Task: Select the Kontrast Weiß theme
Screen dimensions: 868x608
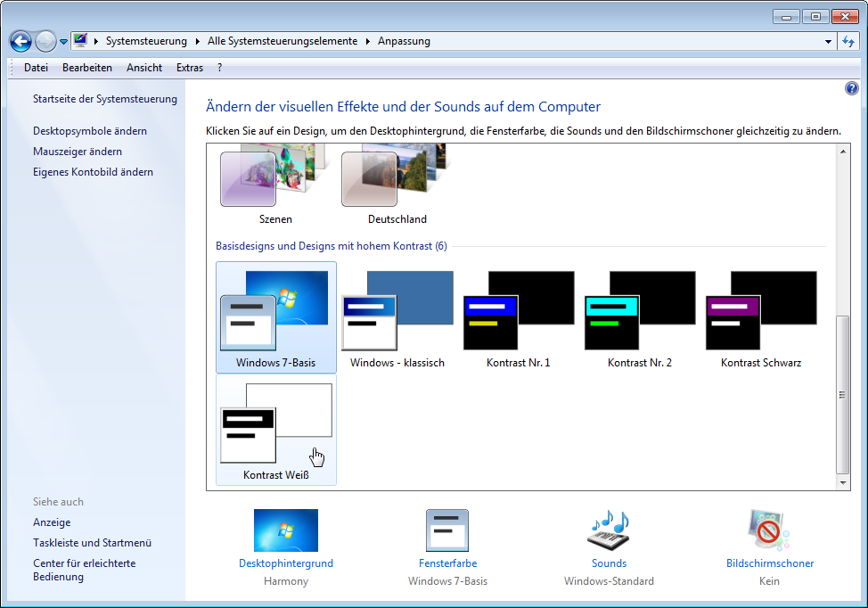Action: click(x=275, y=431)
